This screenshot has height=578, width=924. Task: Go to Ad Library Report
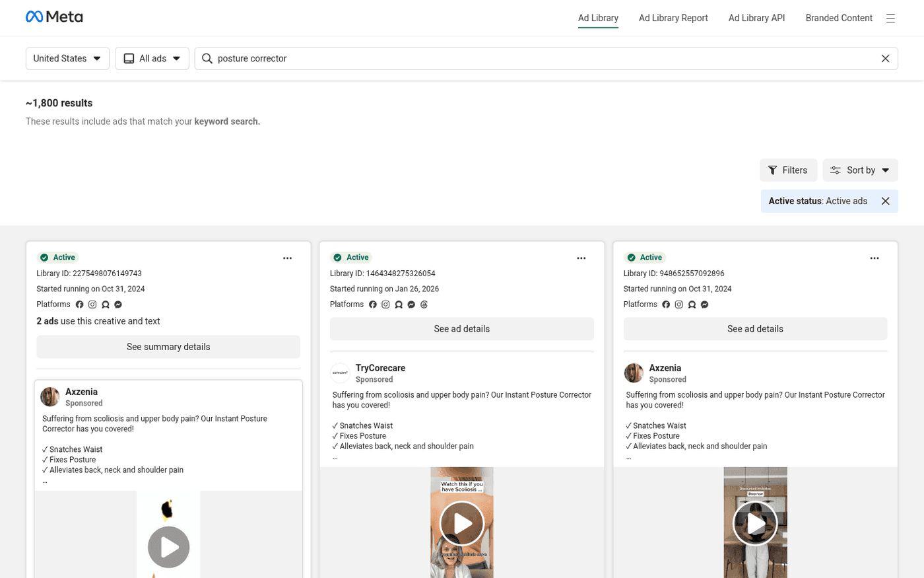coord(673,18)
